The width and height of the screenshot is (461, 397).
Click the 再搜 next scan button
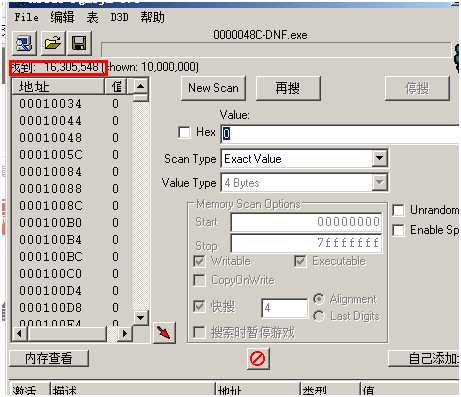click(x=288, y=88)
